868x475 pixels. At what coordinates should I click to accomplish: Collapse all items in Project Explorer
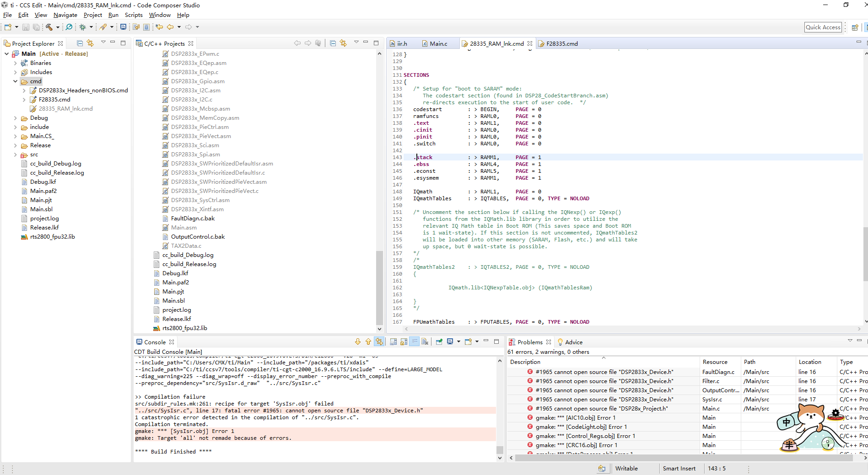(x=80, y=43)
